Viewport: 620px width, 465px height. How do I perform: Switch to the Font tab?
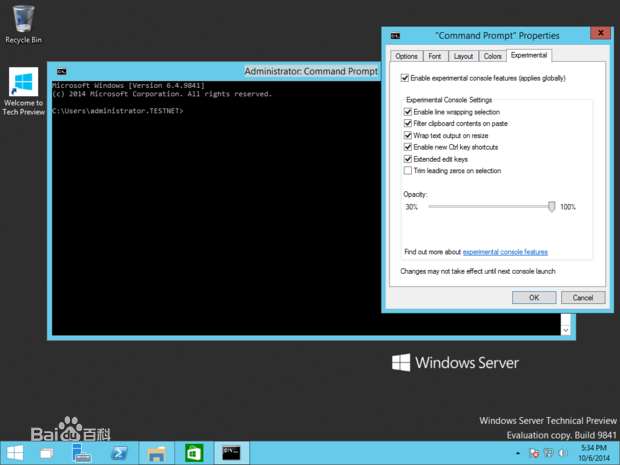point(435,56)
